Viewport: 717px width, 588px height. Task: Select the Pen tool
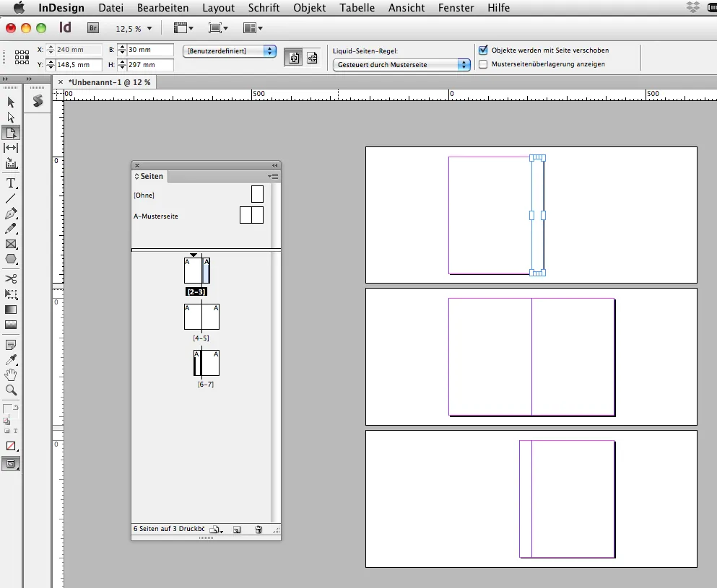11,214
